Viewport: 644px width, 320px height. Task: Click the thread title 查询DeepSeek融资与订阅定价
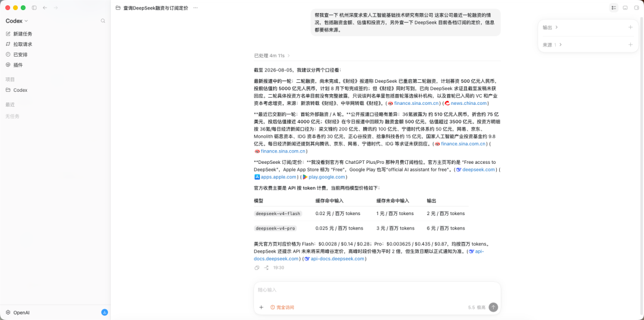[x=156, y=8]
